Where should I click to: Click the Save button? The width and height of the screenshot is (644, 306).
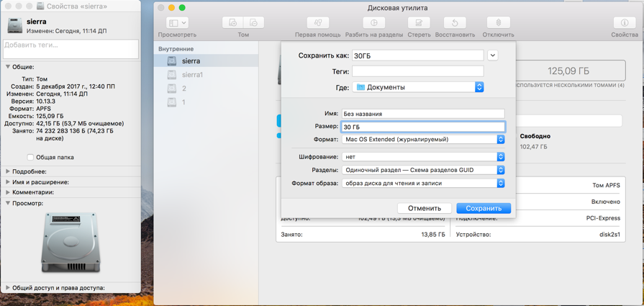pyautogui.click(x=484, y=208)
